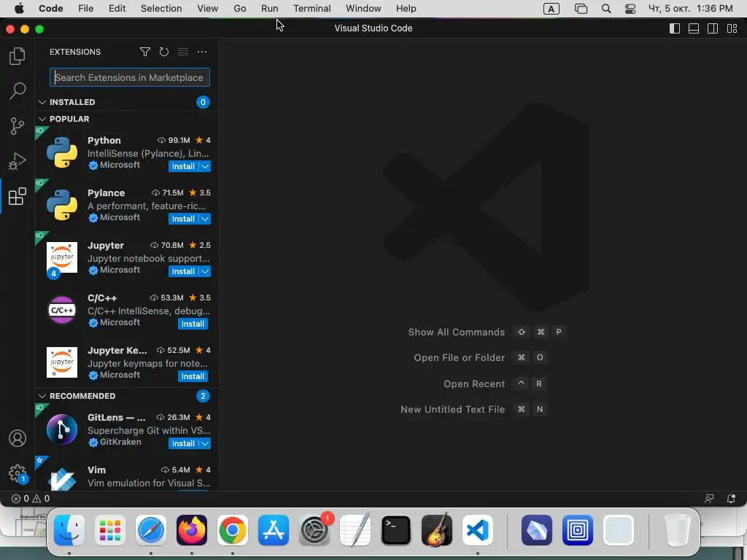Launch Google Chrome from the Dock
The width and height of the screenshot is (747, 560).
(233, 530)
